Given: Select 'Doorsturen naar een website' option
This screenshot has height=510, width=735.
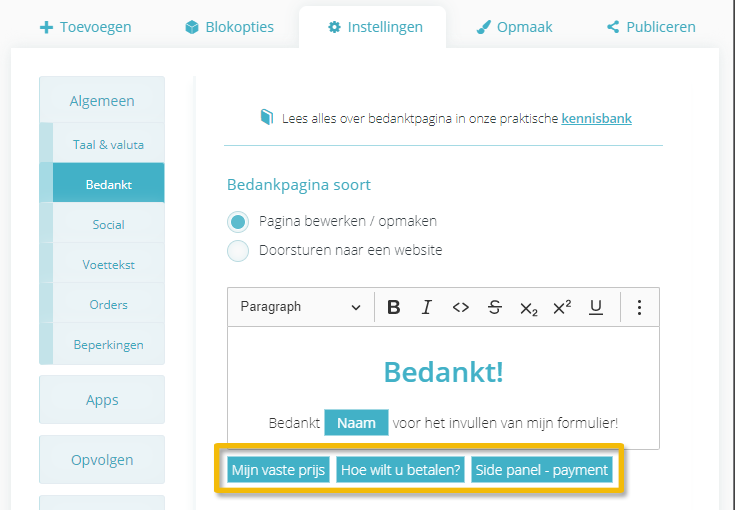Looking at the screenshot, I should point(238,250).
